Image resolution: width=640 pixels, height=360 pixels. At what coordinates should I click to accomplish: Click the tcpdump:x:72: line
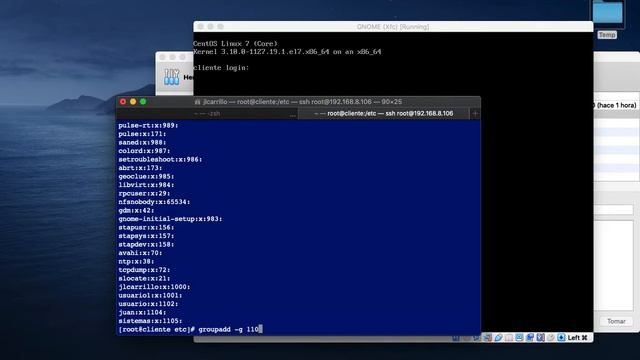(144, 270)
